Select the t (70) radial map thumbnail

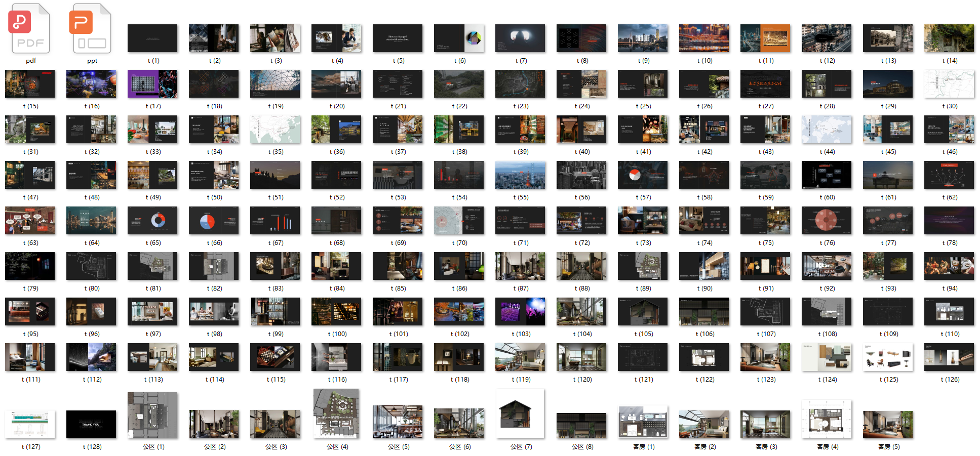(x=459, y=221)
